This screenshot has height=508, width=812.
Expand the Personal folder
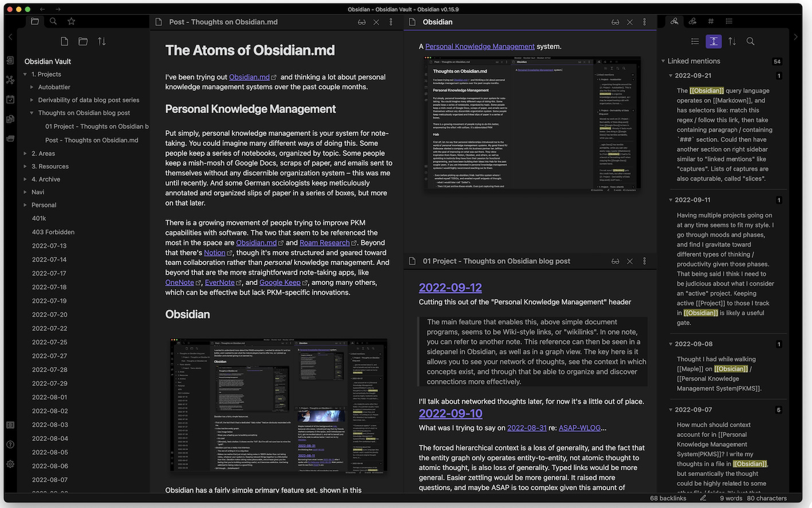coord(25,205)
